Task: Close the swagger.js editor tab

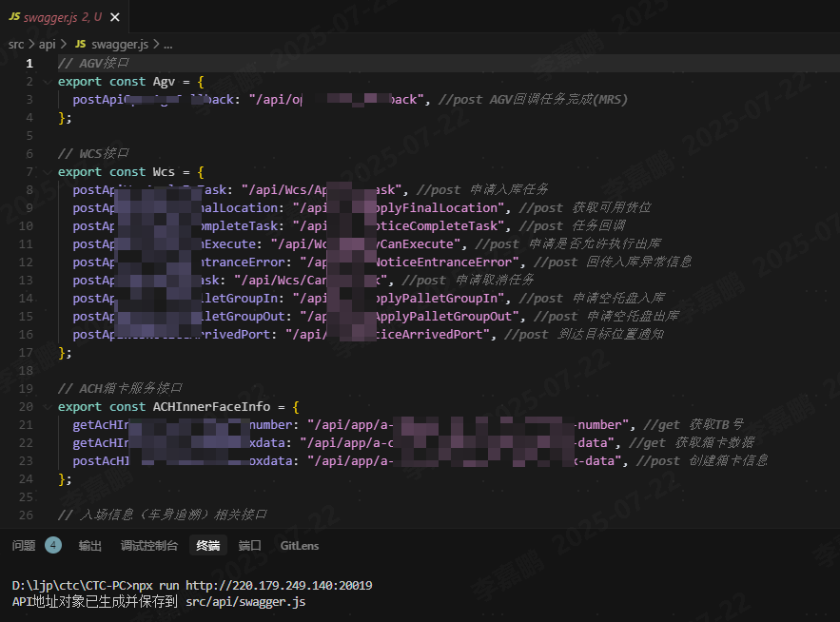Action: (x=116, y=16)
